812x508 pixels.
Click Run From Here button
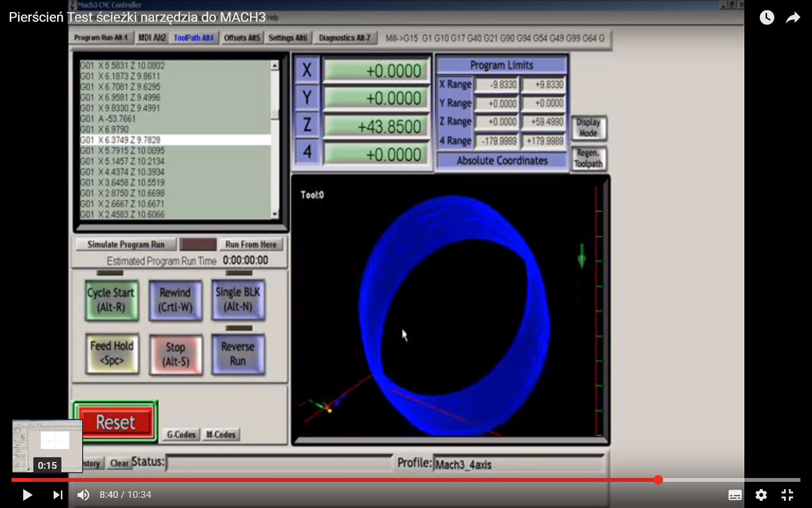coord(251,244)
